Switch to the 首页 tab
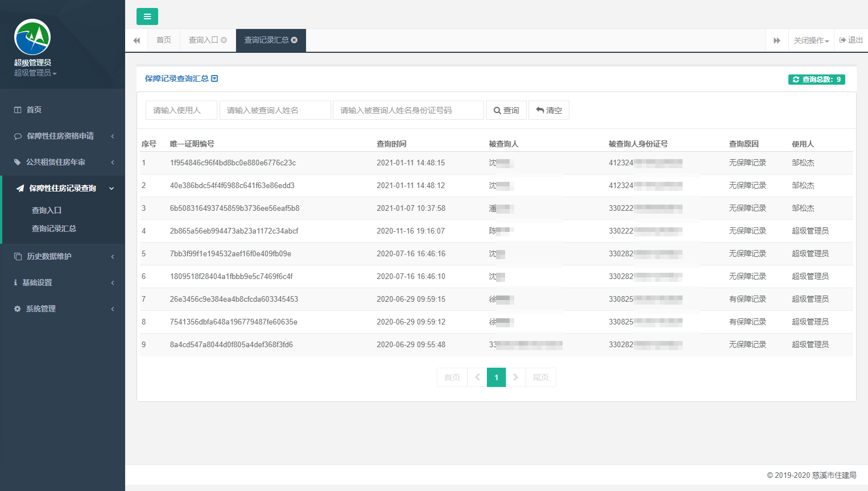Viewport: 868px width, 491px height. point(164,40)
